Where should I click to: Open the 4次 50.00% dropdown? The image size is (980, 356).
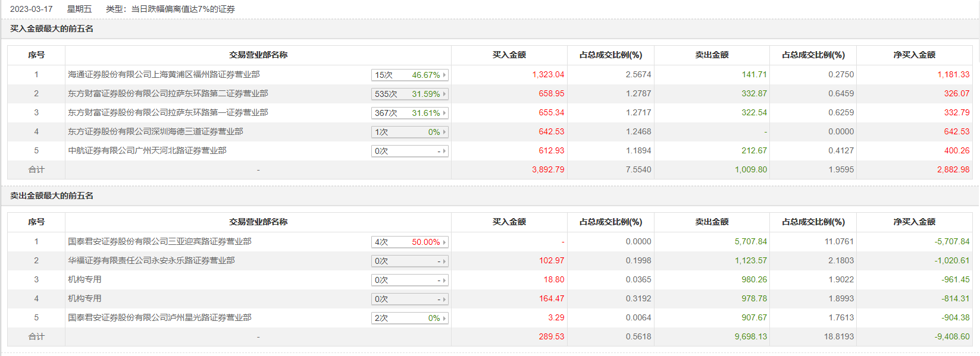(x=409, y=242)
